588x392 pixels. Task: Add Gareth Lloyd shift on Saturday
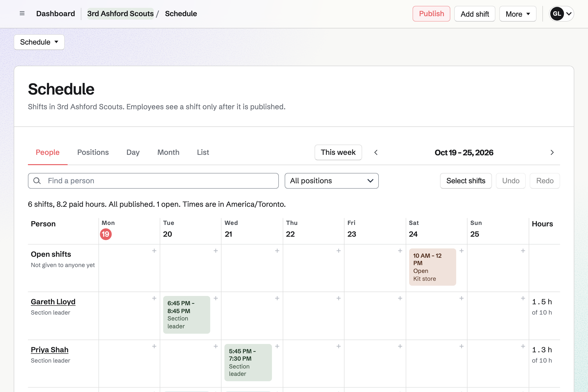[x=462, y=298]
